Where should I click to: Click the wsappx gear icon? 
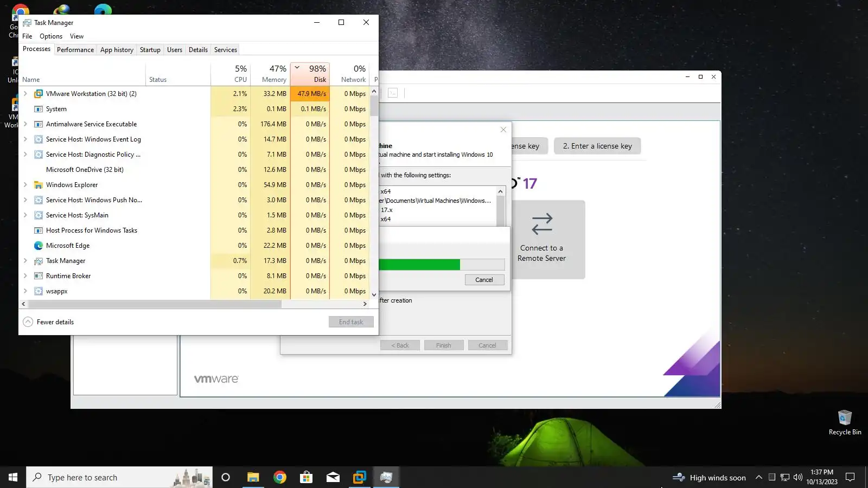(39, 291)
